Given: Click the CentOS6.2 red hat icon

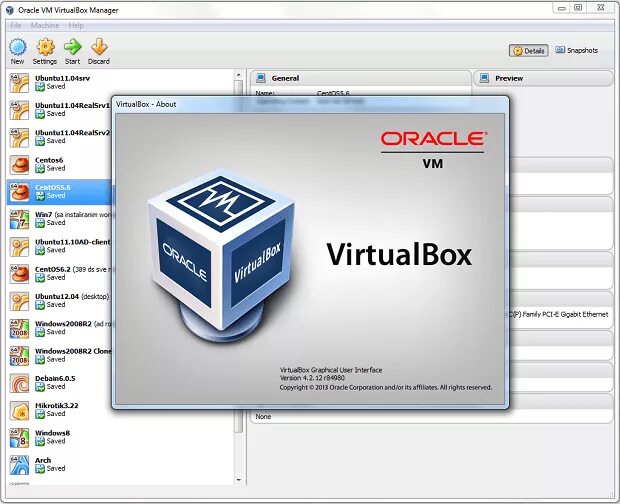Looking at the screenshot, I should tap(19, 274).
